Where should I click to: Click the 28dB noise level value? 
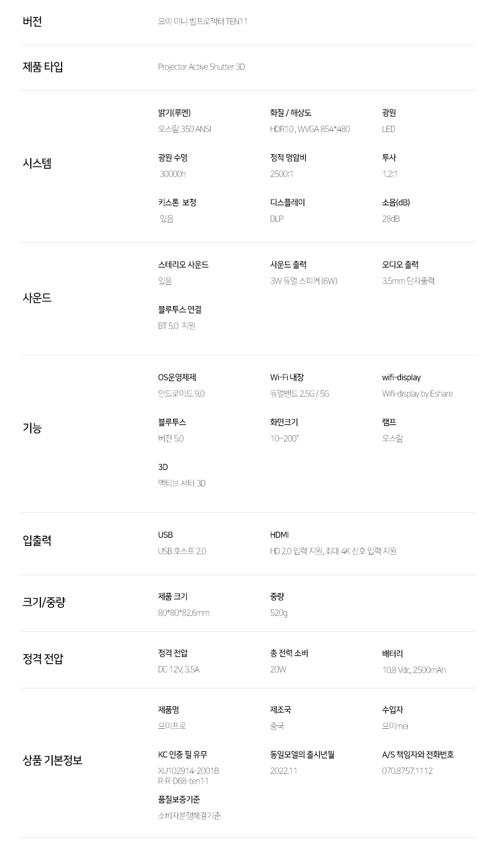[x=391, y=219]
